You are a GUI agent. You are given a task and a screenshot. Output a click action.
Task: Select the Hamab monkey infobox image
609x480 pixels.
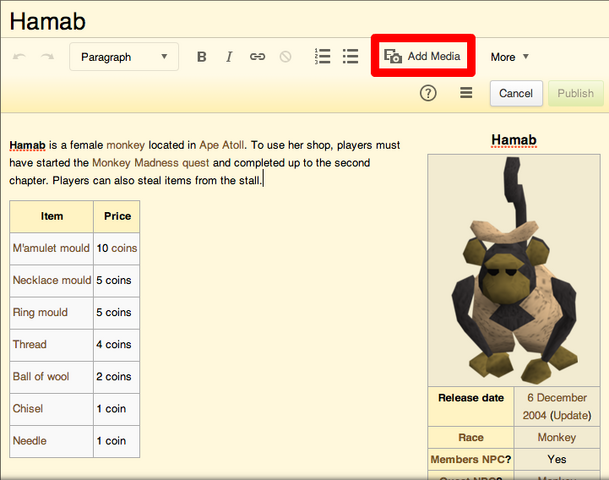(514, 270)
